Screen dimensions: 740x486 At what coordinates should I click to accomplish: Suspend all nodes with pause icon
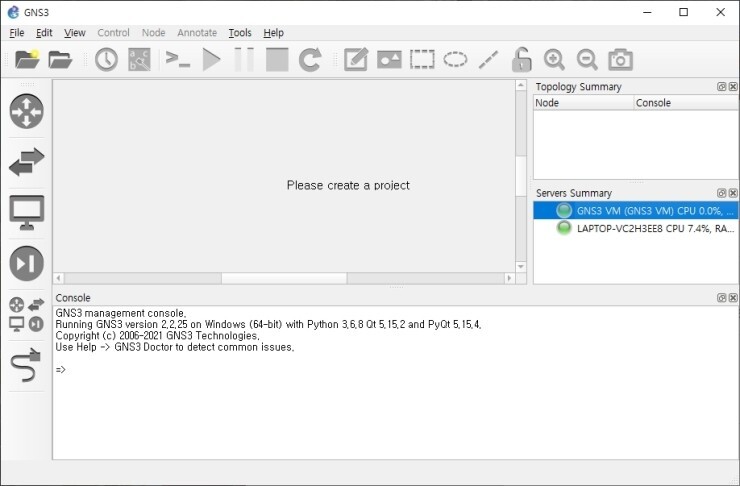(244, 60)
